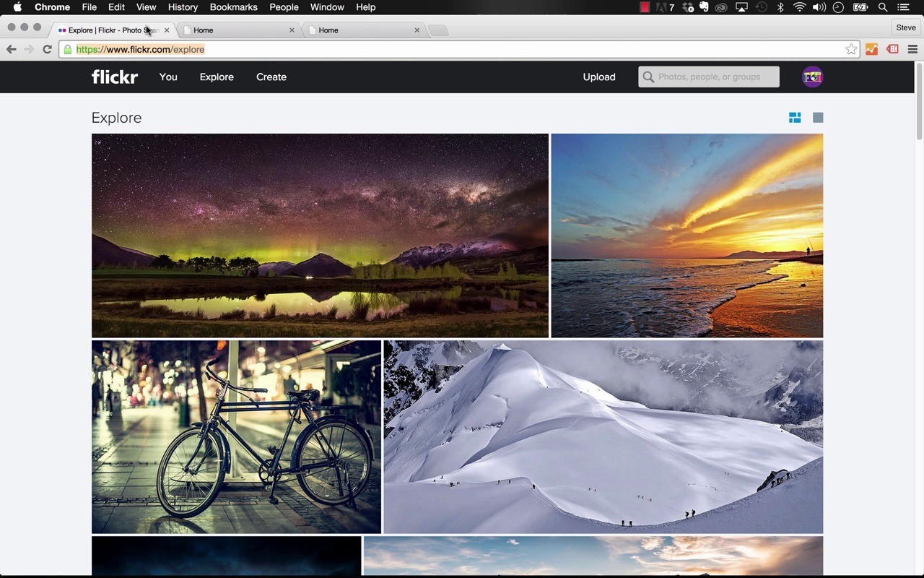Screen dimensions: 924x578
Task: Open the volume control icon
Action: 819,7
